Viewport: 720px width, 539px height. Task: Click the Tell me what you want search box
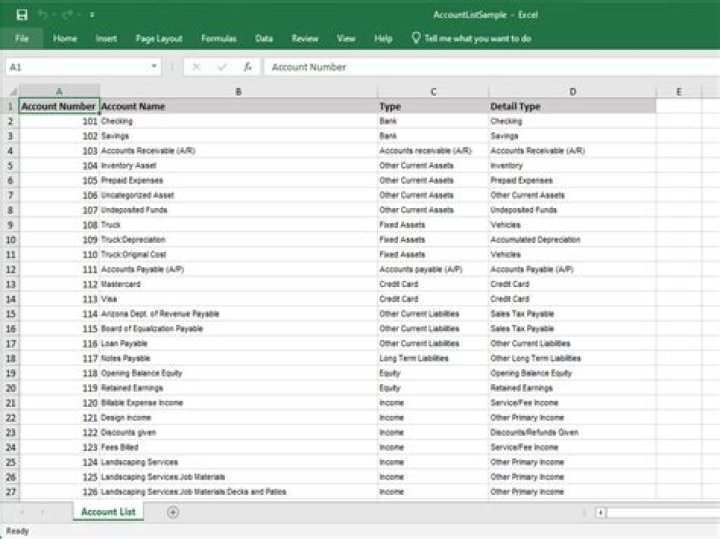tap(476, 38)
